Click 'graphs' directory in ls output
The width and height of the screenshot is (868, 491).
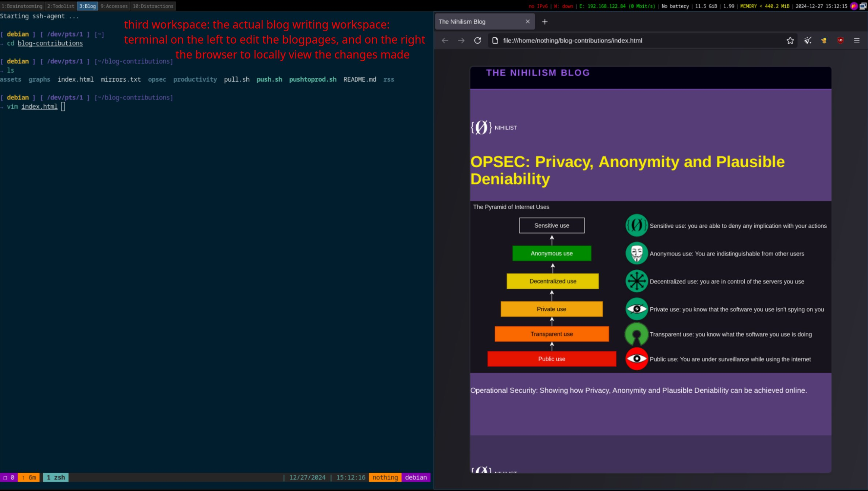click(x=39, y=79)
